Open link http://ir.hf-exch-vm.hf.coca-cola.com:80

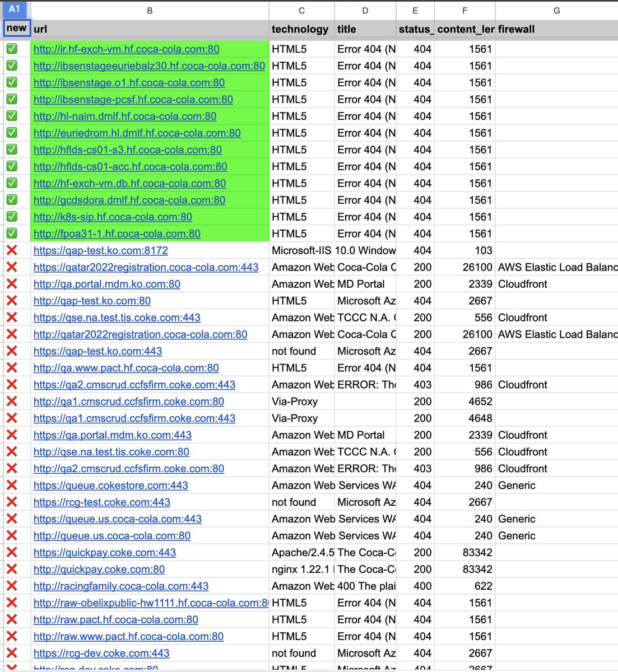coord(127,49)
